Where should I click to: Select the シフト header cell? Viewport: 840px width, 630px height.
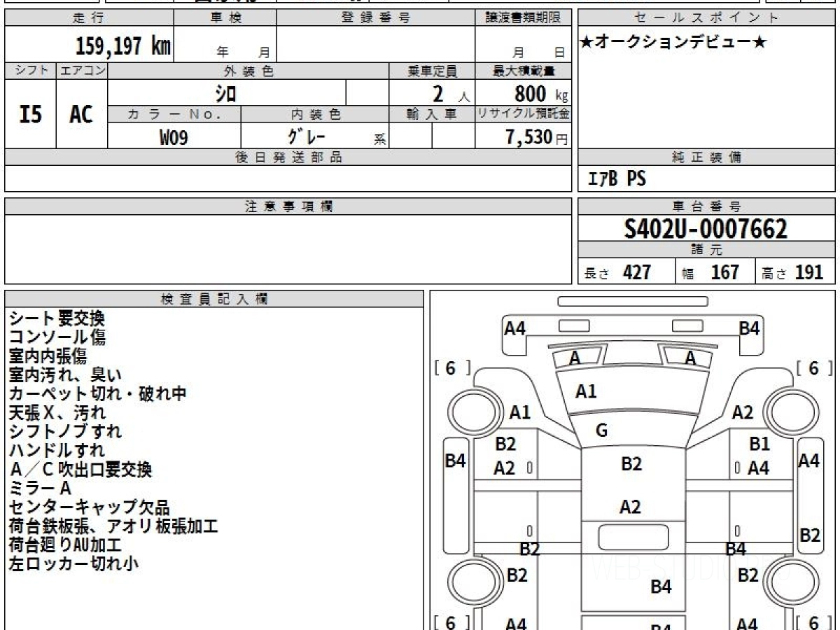30,71
